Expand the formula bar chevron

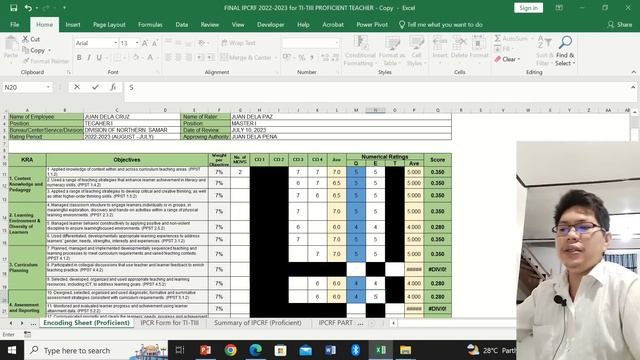tap(633, 87)
